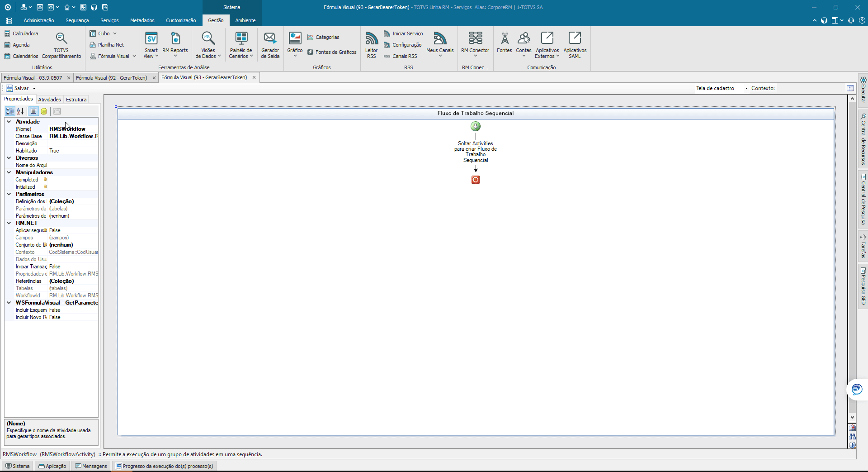Open Categorias in Gráficos group

point(323,37)
